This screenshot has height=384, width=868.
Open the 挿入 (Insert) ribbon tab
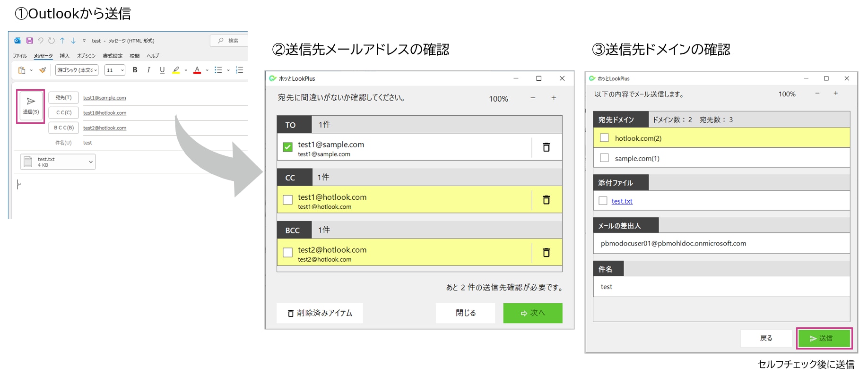[64, 56]
